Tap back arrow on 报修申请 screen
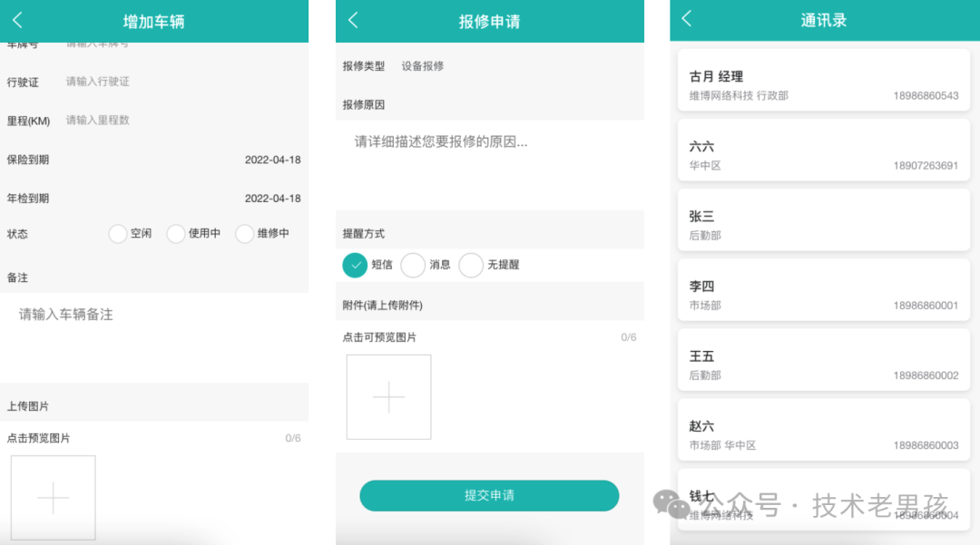 point(353,21)
